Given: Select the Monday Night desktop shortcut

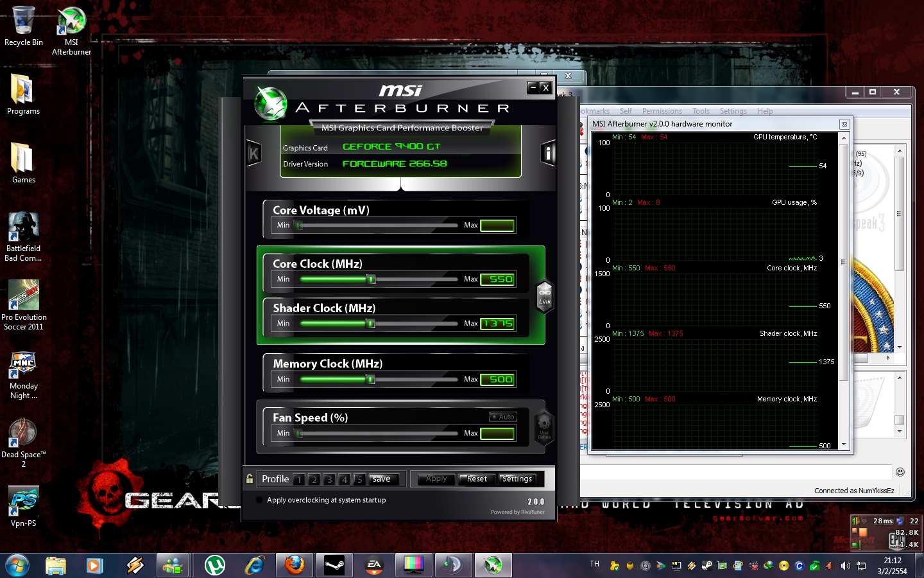Looking at the screenshot, I should click(x=24, y=375).
